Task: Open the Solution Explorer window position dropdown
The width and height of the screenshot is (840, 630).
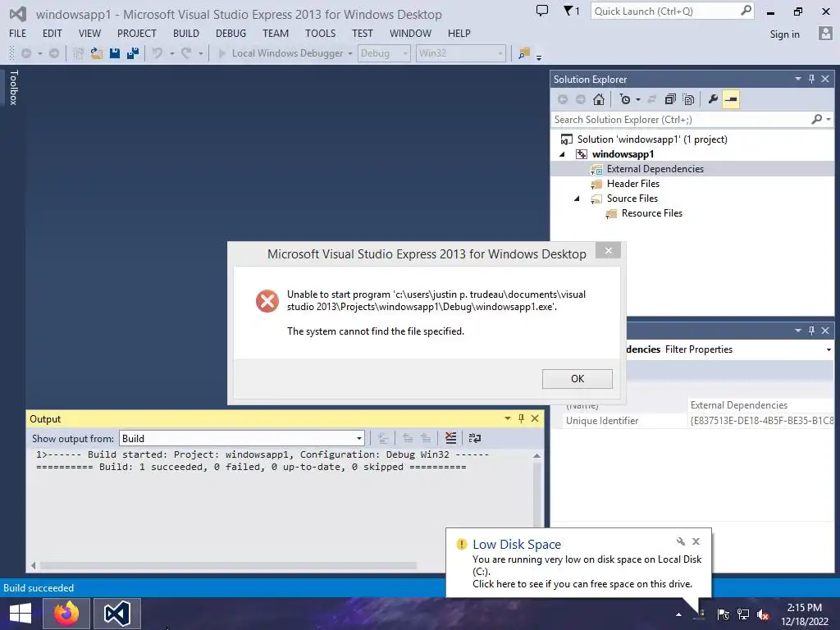Action: click(x=797, y=79)
